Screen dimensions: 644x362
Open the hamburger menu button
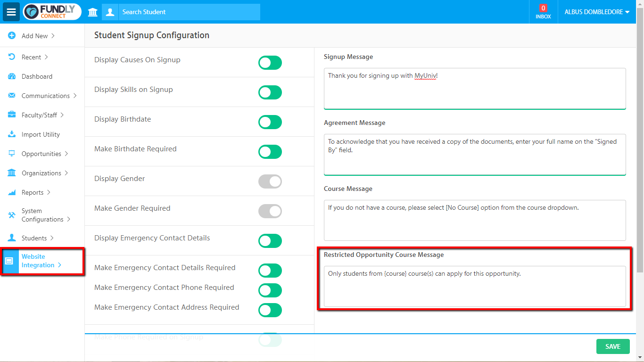coord(11,12)
